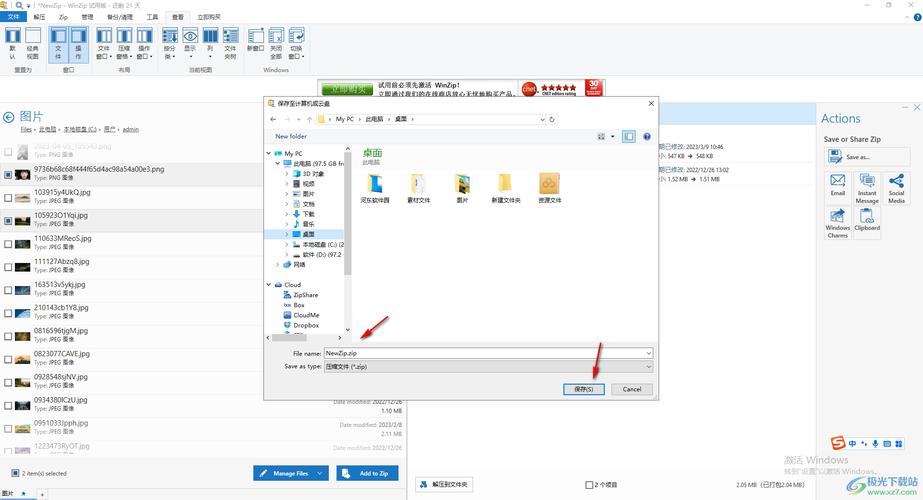Collapse the My PC tree node

(269, 153)
